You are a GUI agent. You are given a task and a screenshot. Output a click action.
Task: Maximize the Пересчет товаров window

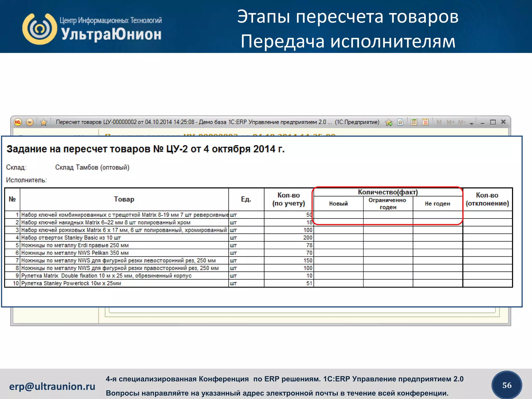coord(493,122)
